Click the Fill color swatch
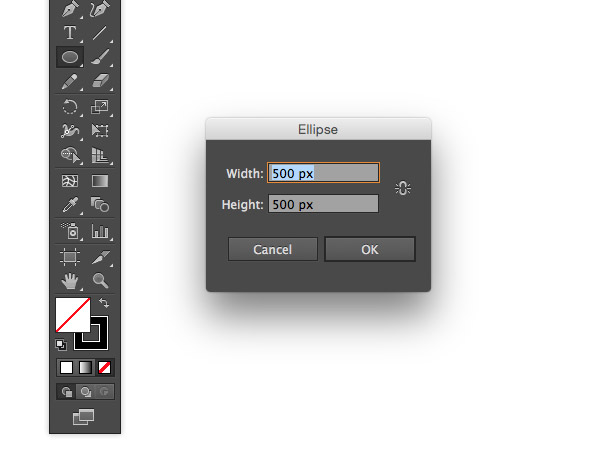Viewport: 600px width, 458px height. pos(70,316)
